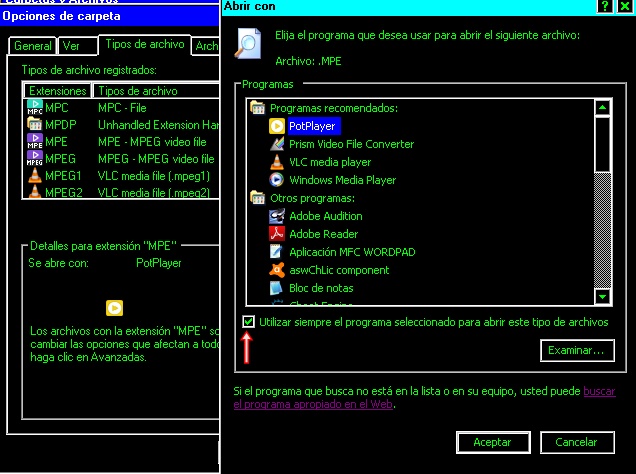The height and width of the screenshot is (474, 636).
Task: Click the aswChLic component icon
Action: point(277,270)
